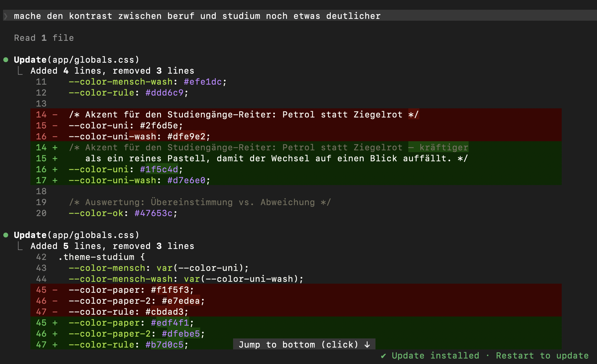Click added value #1f5c4d for --color-uni

click(159, 169)
